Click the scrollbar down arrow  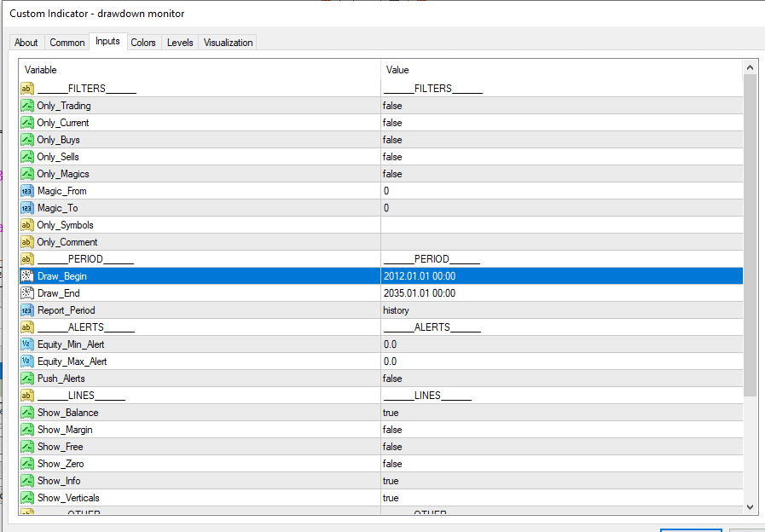point(750,507)
